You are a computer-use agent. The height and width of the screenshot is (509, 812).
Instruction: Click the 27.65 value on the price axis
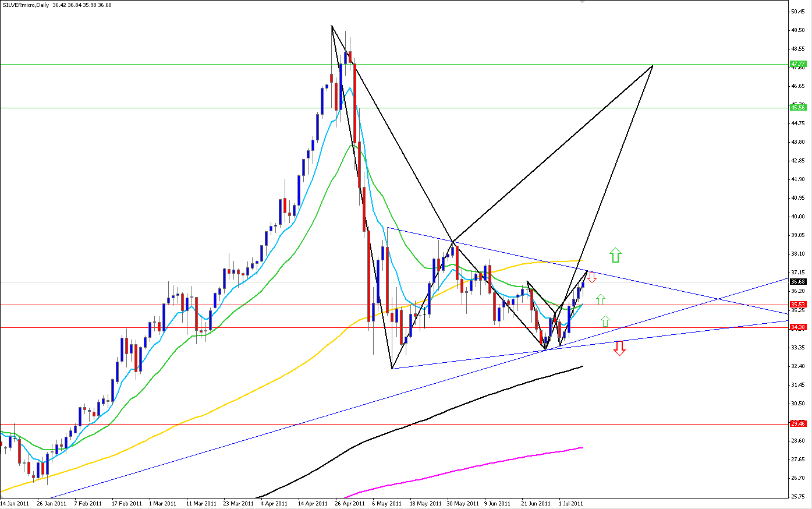797,459
